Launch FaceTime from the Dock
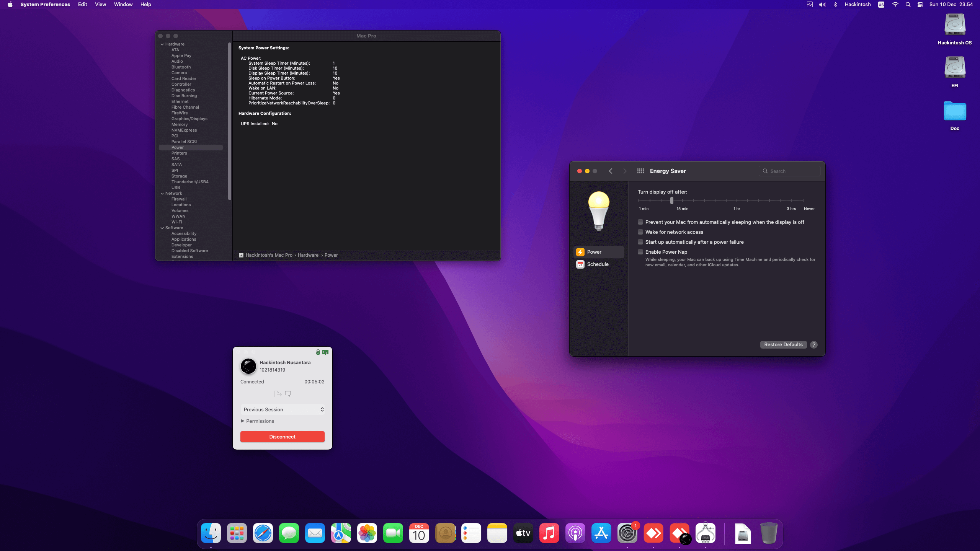The height and width of the screenshot is (551, 980). tap(393, 533)
